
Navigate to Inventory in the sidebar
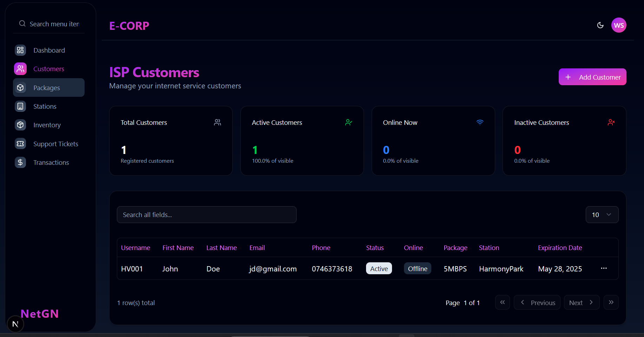(47, 125)
